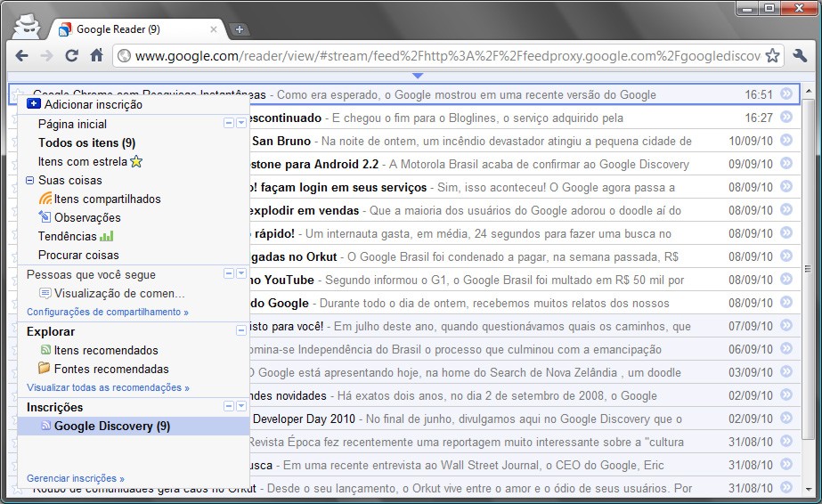Click the arrow icon on the 09/09/10 row

coord(785,163)
